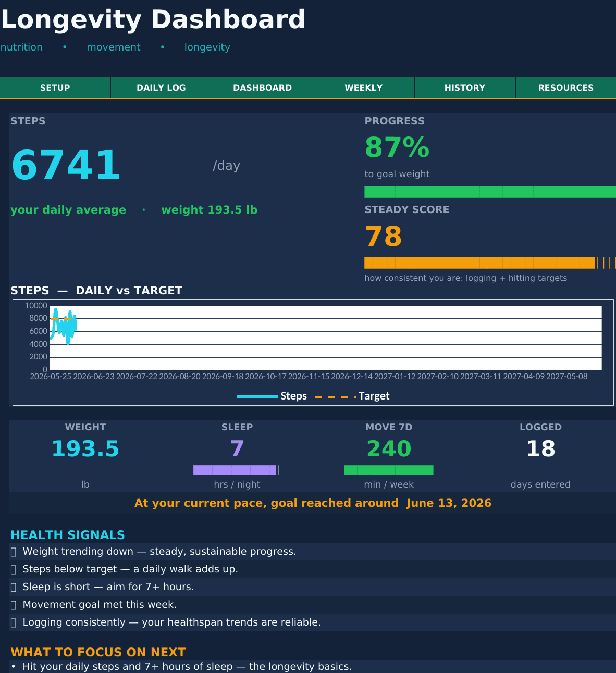Viewport: 616px width, 673px height.
Task: Click the Steps legend entry
Action: coord(272,396)
